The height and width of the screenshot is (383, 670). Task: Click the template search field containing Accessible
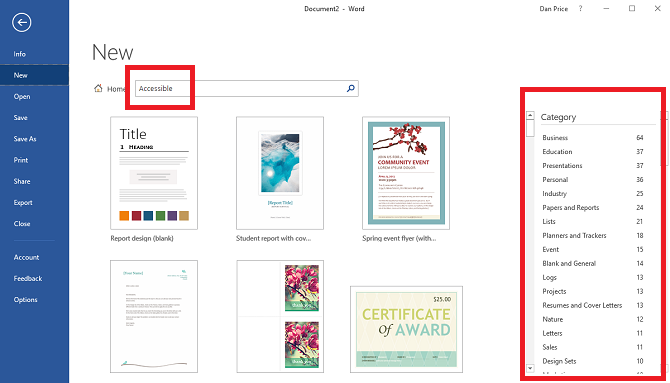coord(247,88)
